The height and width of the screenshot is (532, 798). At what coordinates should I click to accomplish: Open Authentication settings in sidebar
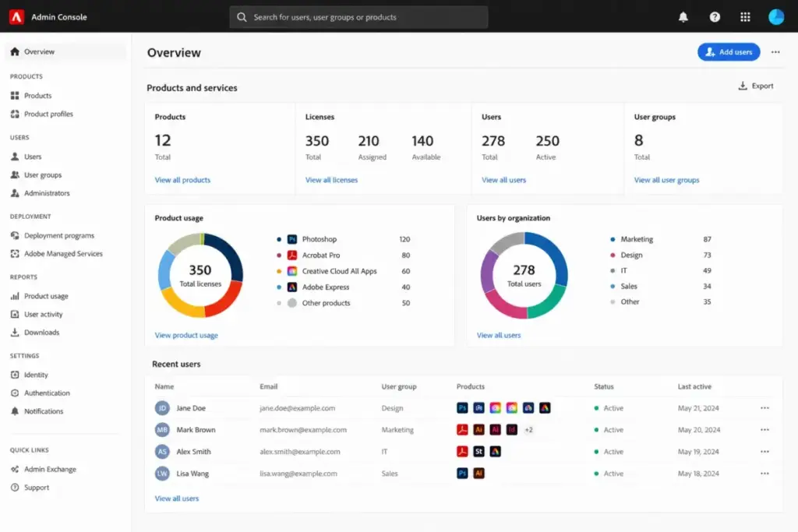click(x=47, y=393)
